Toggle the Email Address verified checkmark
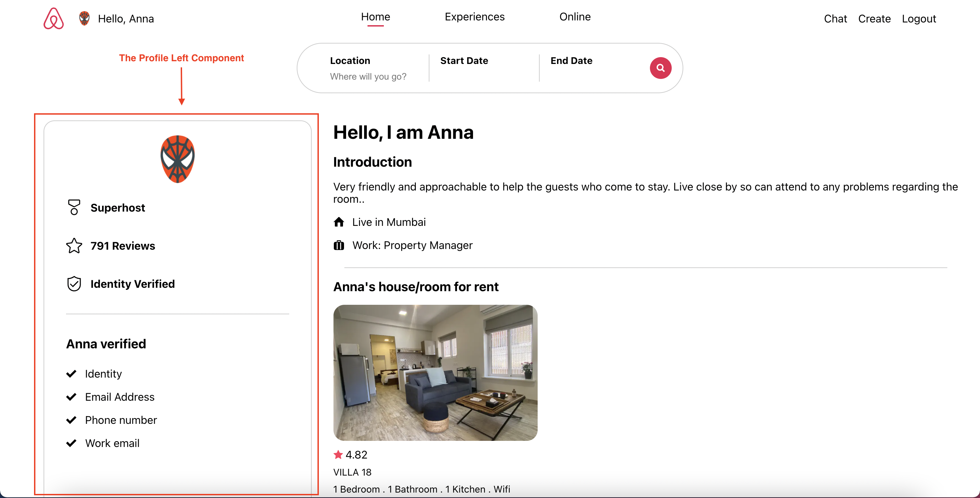 [x=72, y=396]
